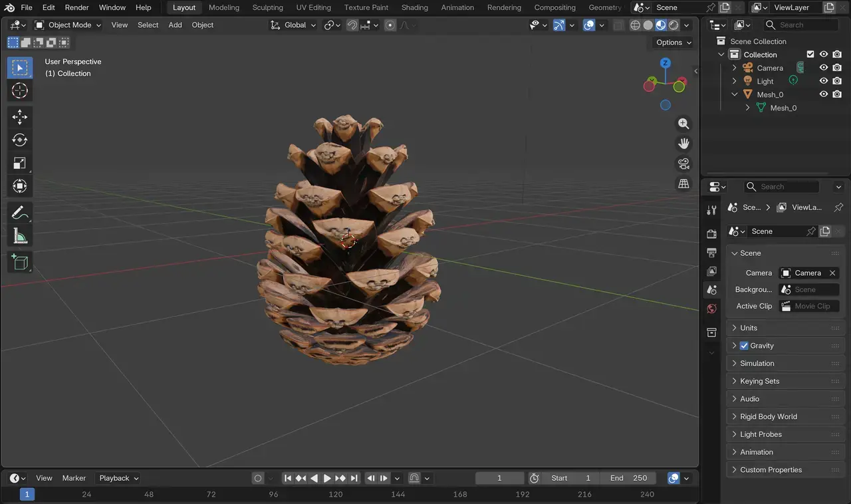
Task: Expand the Units panel
Action: (x=785, y=328)
